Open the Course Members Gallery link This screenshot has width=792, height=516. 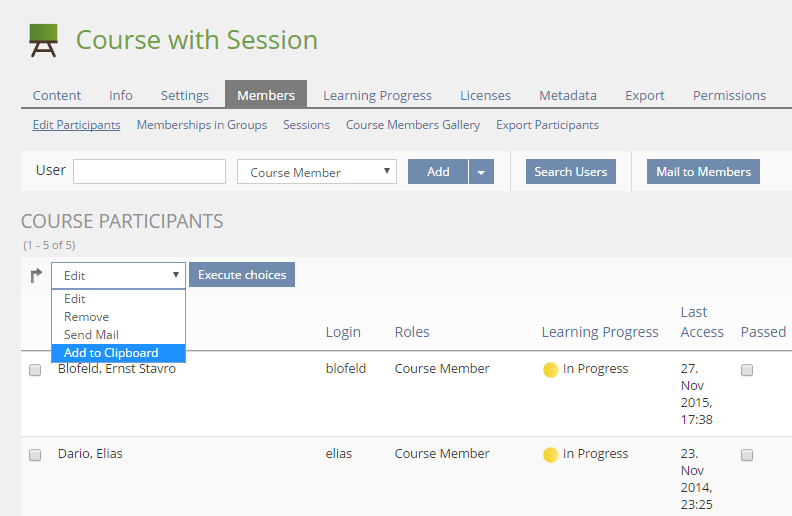tap(413, 125)
